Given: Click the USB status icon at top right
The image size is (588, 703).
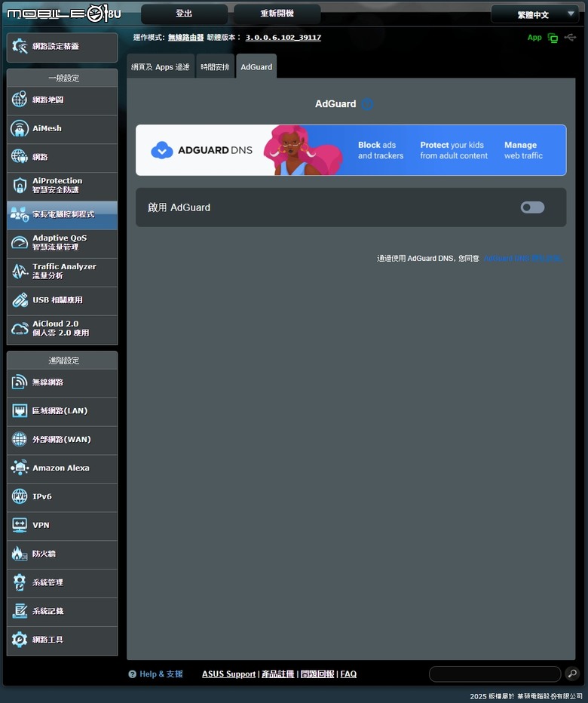Looking at the screenshot, I should [x=570, y=37].
